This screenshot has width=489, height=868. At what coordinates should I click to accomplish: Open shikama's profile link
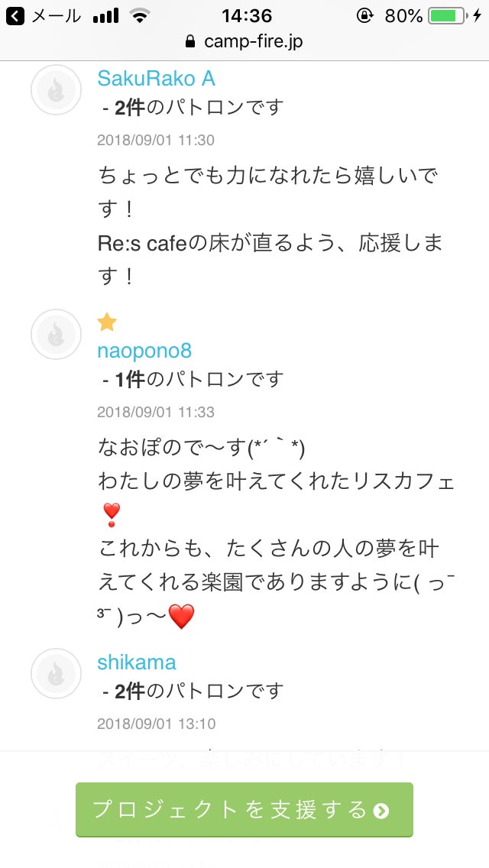coord(137,662)
